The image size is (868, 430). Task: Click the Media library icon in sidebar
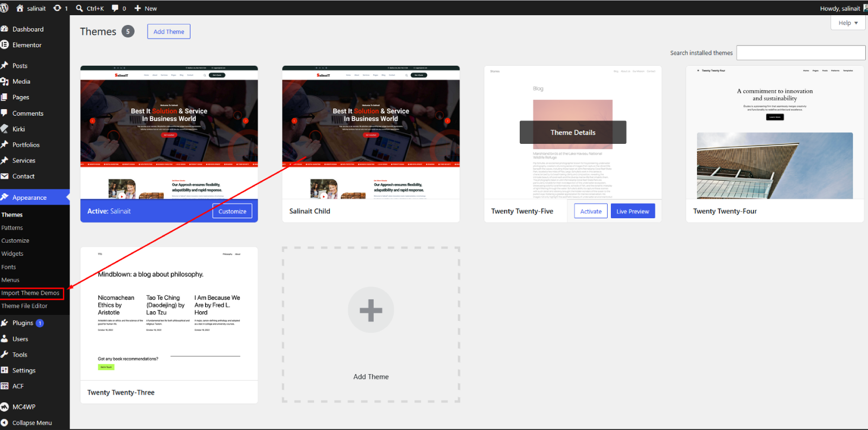tap(5, 81)
